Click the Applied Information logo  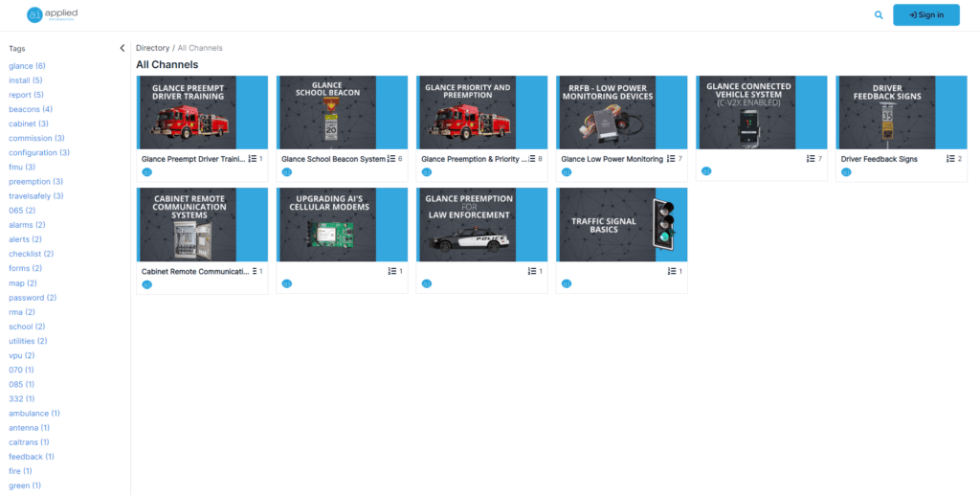(x=53, y=15)
